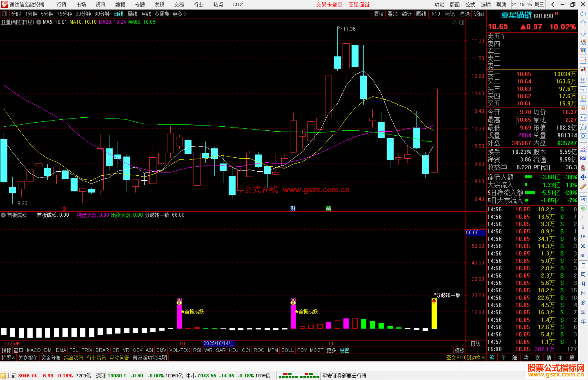
Task: Open the F12 sidebar icon
Action: (x=583, y=118)
